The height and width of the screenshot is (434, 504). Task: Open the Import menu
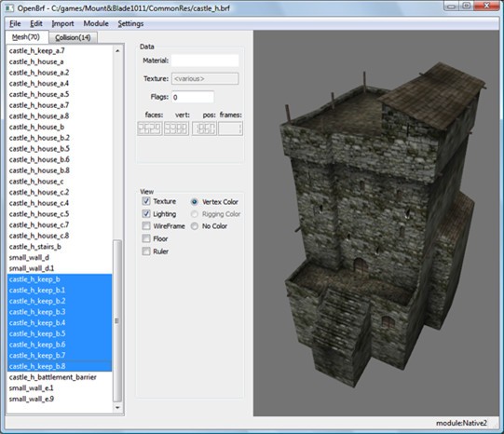[62, 24]
